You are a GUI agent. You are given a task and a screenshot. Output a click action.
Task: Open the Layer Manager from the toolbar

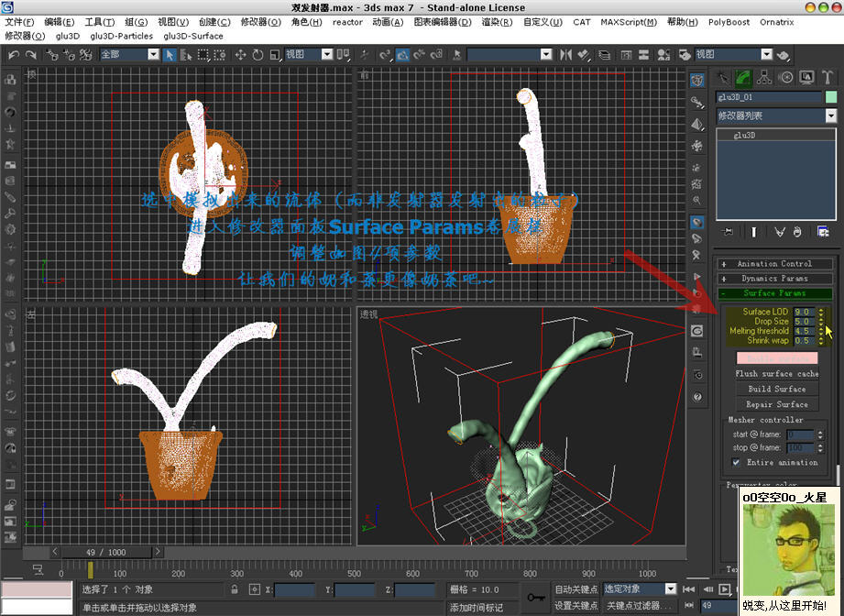point(605,54)
